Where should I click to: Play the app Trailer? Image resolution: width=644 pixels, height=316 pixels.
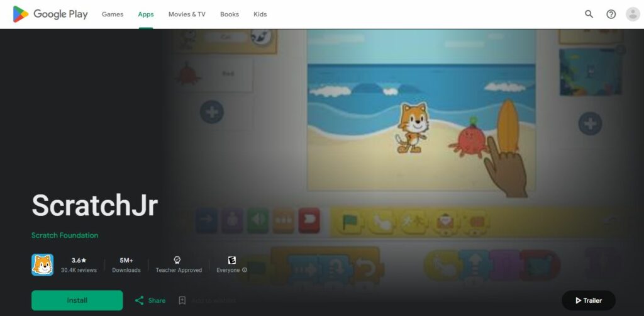[x=589, y=301]
